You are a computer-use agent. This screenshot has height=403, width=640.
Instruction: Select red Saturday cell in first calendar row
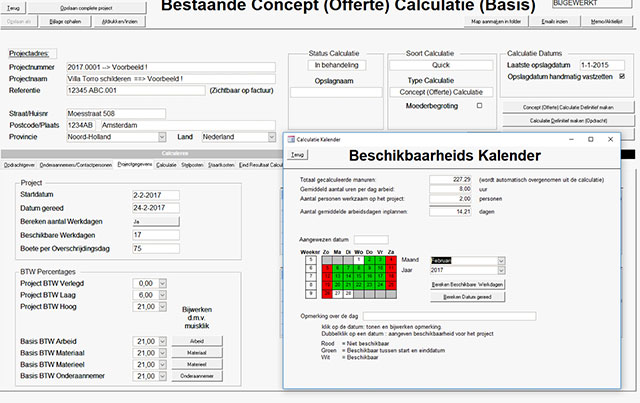coord(391,260)
